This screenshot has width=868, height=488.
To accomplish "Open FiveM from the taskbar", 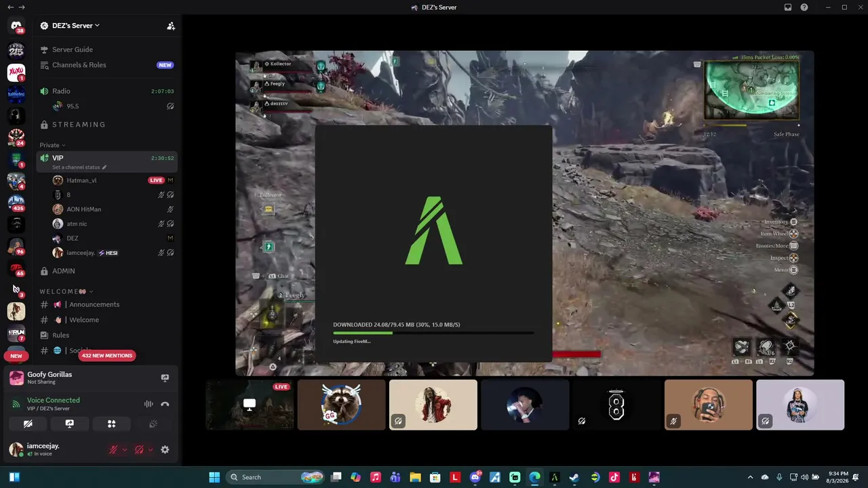I will coord(554,477).
